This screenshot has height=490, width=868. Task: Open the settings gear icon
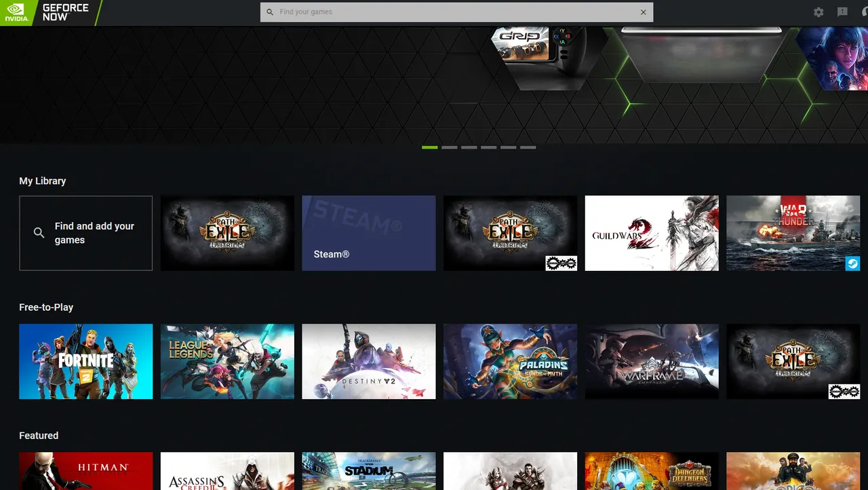tap(818, 12)
